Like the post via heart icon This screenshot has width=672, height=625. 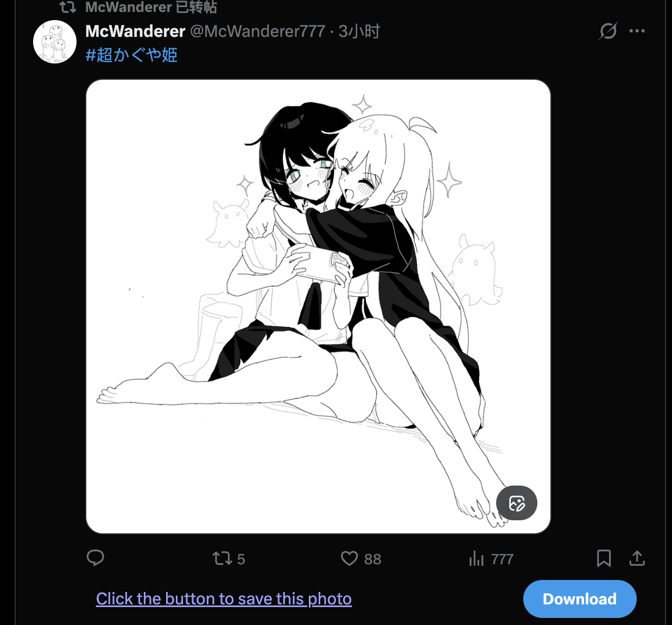(x=350, y=558)
